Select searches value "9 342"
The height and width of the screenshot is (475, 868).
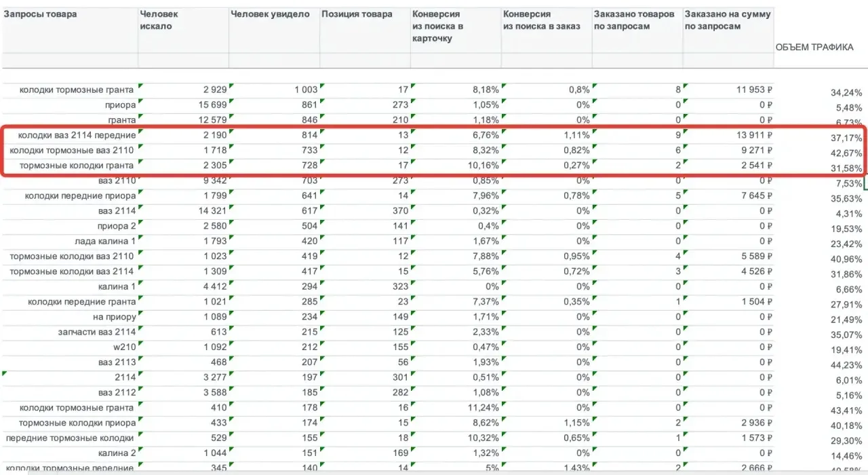tap(214, 180)
